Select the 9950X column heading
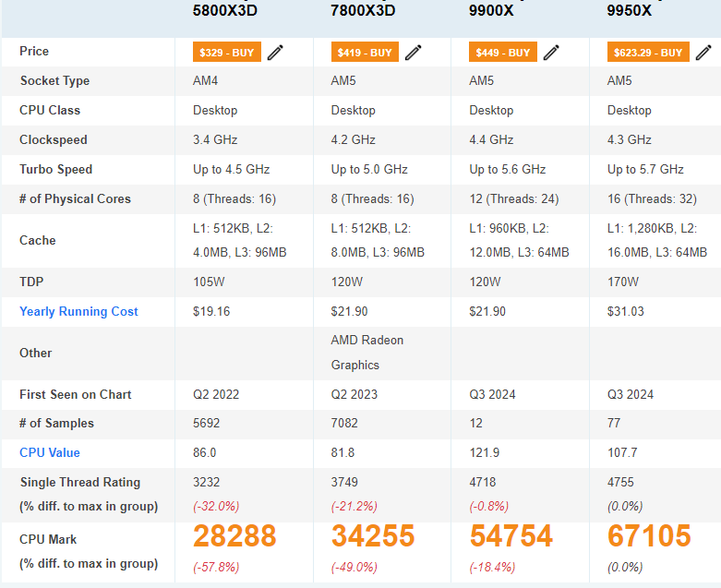 pyautogui.click(x=629, y=10)
